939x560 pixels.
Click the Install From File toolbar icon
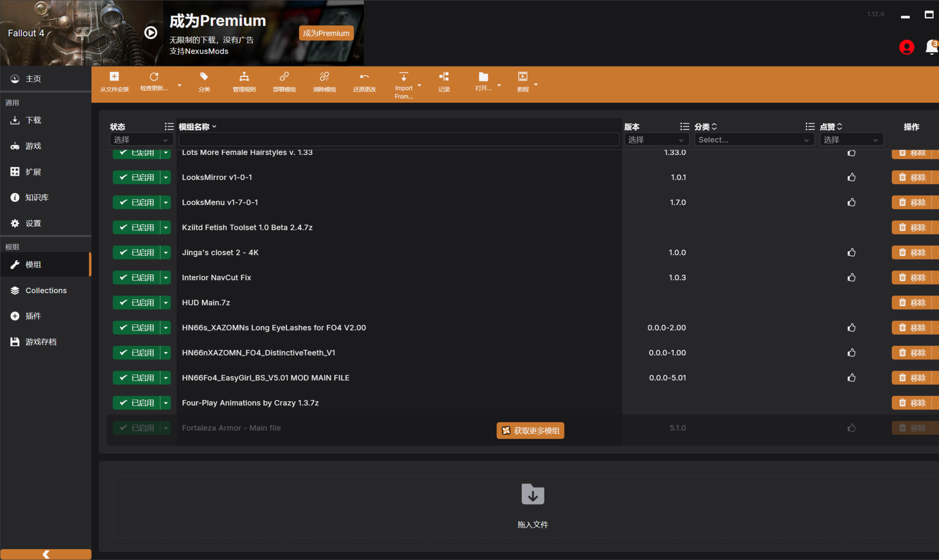tap(114, 76)
